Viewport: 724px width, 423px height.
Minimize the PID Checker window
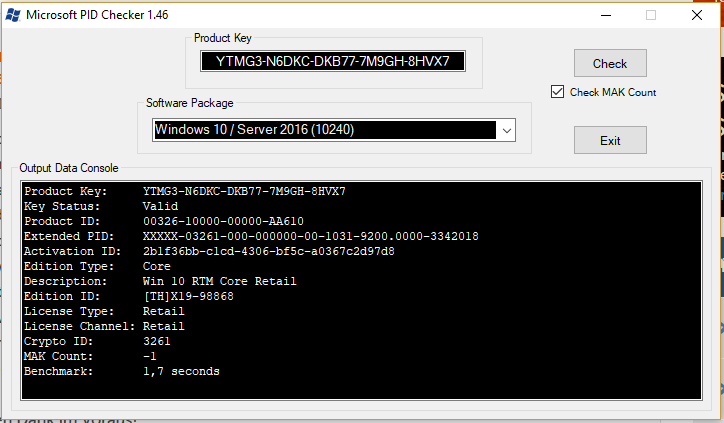[605, 15]
